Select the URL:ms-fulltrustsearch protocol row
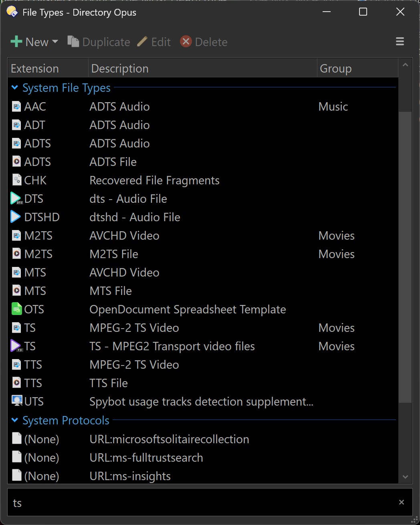Viewport: 420px width, 525px height. pyautogui.click(x=203, y=458)
